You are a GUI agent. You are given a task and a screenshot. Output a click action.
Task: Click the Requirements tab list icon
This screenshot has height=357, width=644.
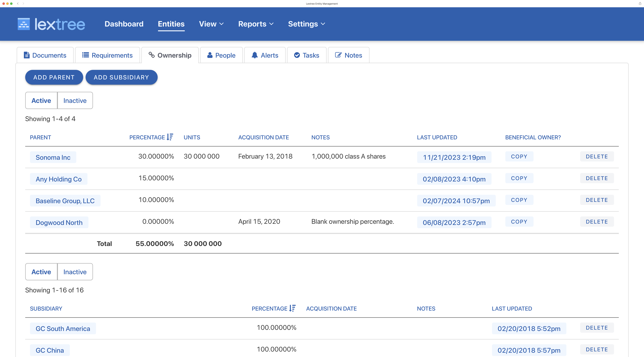click(85, 55)
